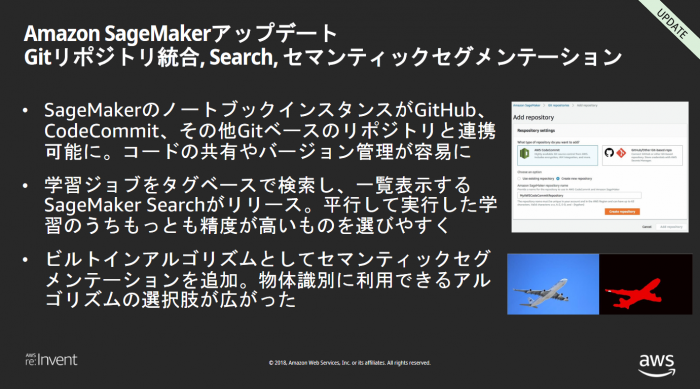Click the AWS re:Invent logo

[x=51, y=360]
